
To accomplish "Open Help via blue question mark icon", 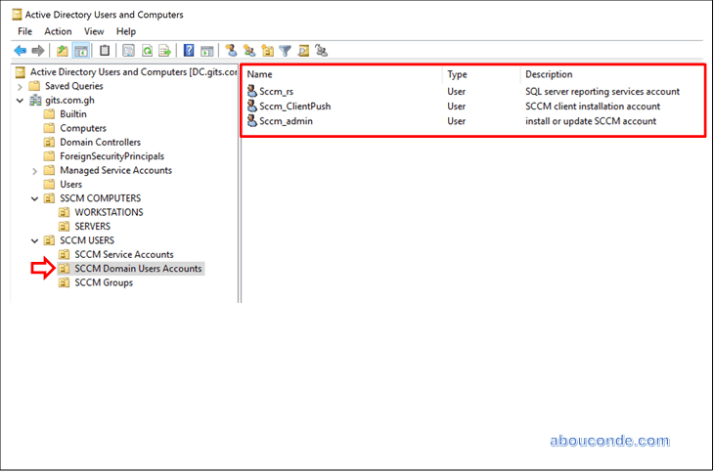I will pyautogui.click(x=189, y=50).
